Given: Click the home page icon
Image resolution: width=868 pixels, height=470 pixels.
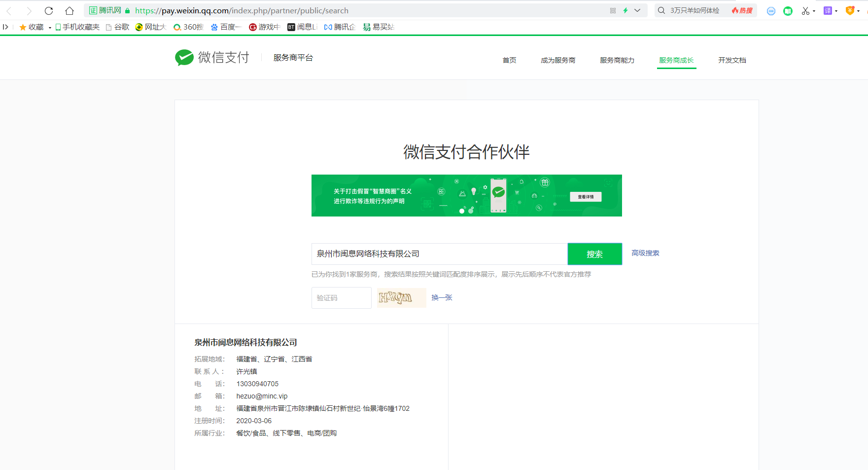Looking at the screenshot, I should pos(69,11).
